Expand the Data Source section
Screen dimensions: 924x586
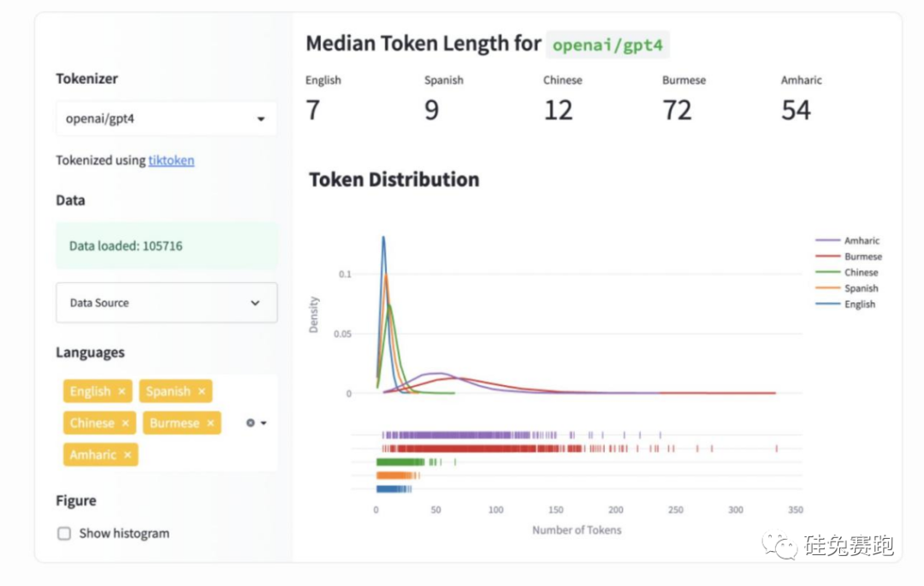pyautogui.click(x=166, y=303)
